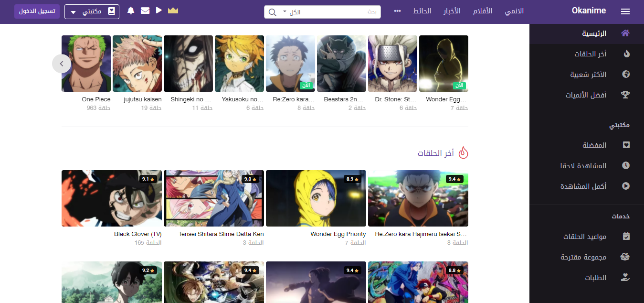Image resolution: width=644 pixels, height=303 pixels.
Task: Open Tensei Shitara Slime Datta Ken title link
Action: click(221, 234)
